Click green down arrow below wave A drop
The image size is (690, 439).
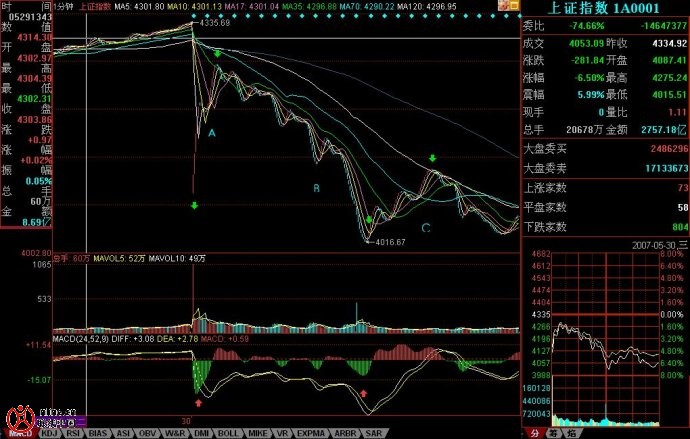194,205
